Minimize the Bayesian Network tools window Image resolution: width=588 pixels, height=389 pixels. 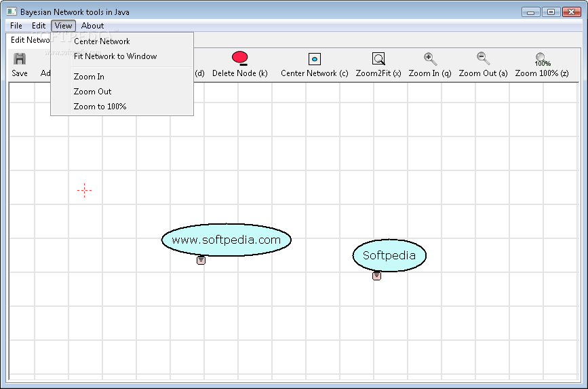pos(530,12)
